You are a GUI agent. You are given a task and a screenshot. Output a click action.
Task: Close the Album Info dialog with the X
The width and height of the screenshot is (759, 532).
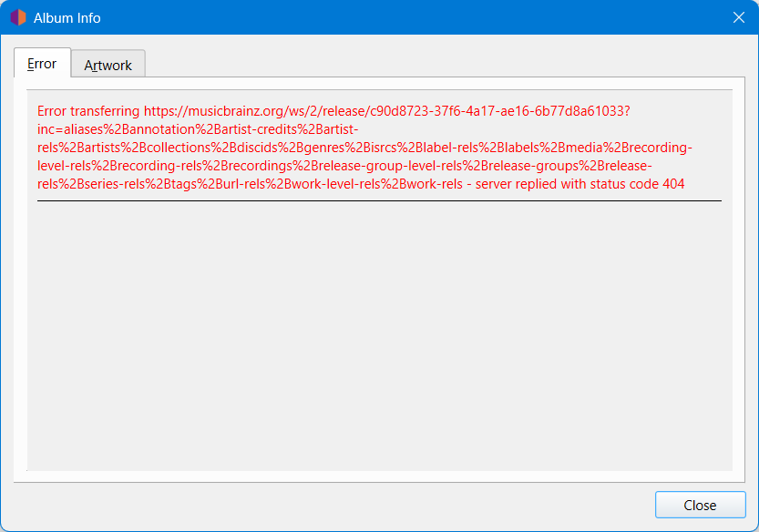click(x=739, y=18)
